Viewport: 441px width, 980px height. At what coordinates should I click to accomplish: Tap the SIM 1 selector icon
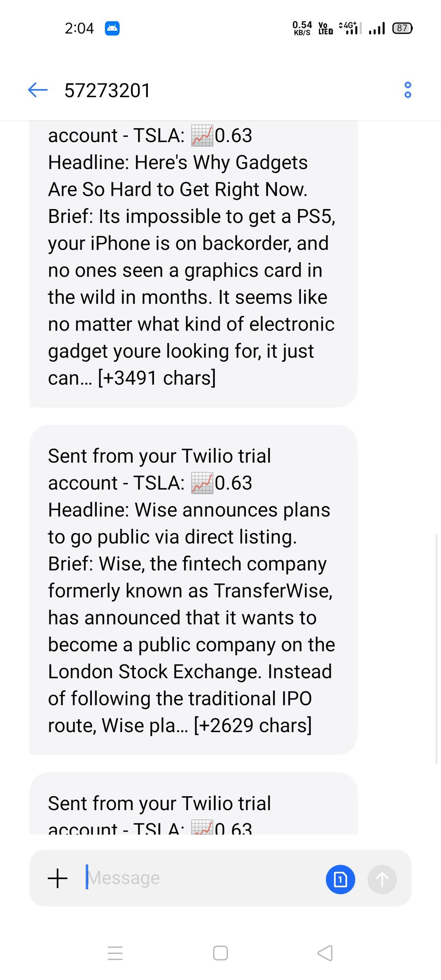[341, 879]
